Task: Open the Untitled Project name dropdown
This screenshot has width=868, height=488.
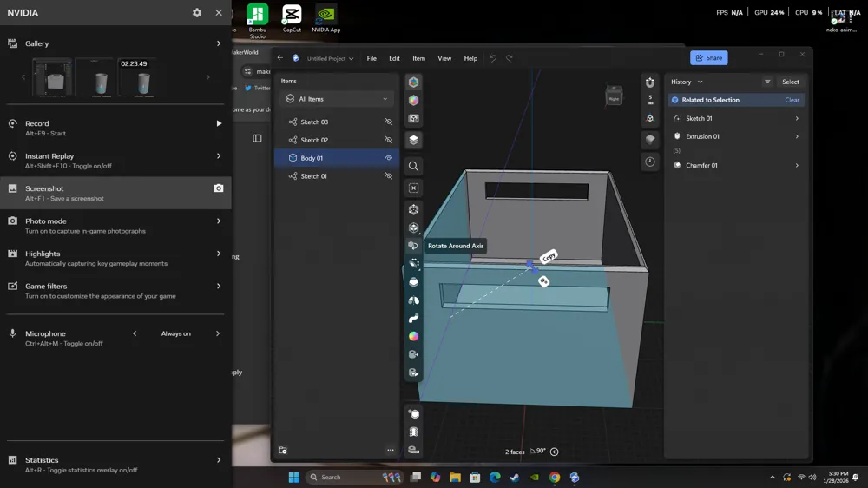Action: (x=330, y=58)
